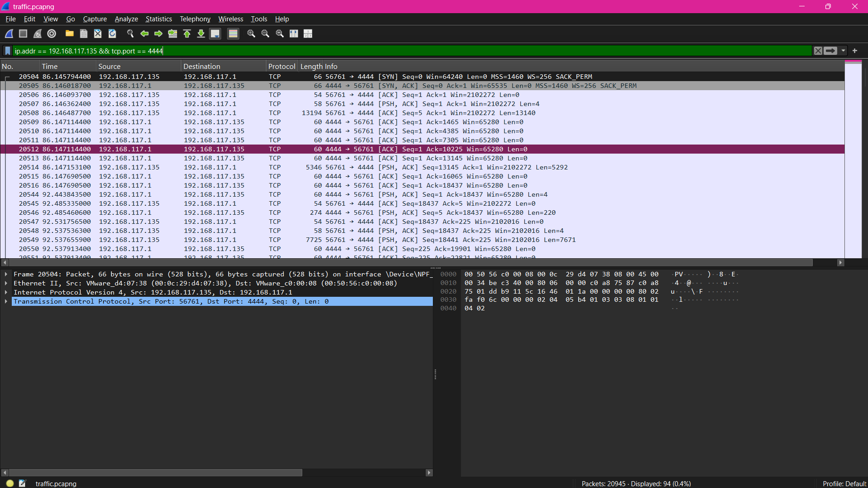Go to a specified packet icon
This screenshot has width=868, height=488.
(x=173, y=34)
